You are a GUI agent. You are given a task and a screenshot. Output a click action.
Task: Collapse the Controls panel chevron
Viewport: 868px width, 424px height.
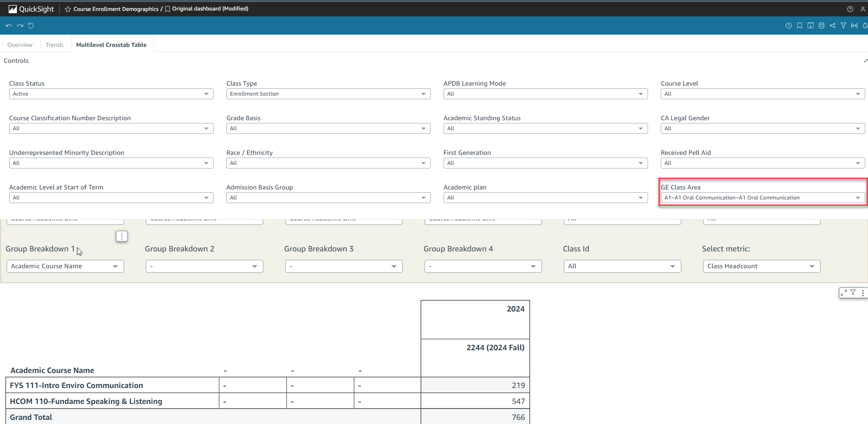tap(865, 61)
